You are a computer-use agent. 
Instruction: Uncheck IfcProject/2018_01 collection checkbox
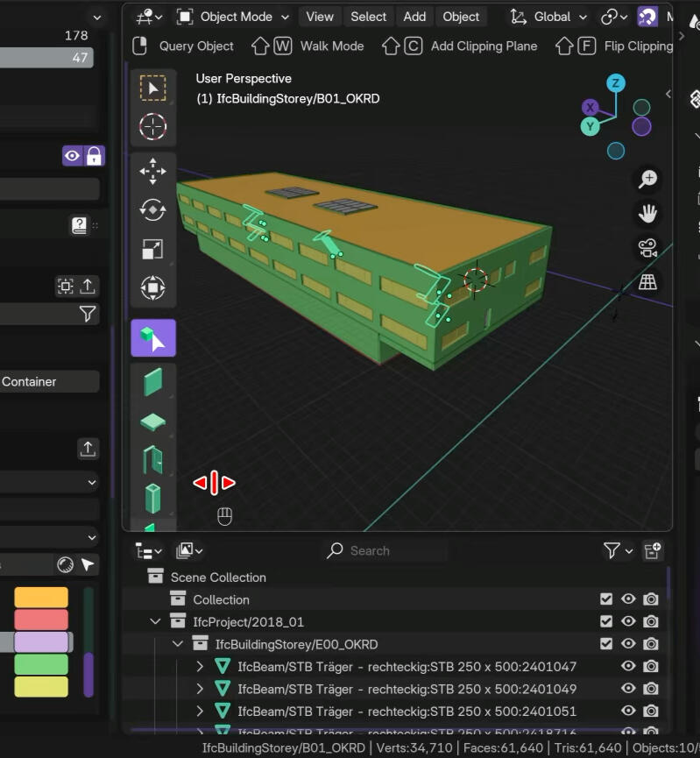click(606, 621)
